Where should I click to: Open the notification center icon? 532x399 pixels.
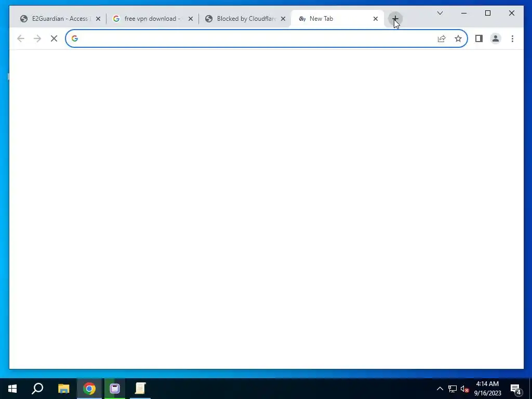click(x=516, y=389)
